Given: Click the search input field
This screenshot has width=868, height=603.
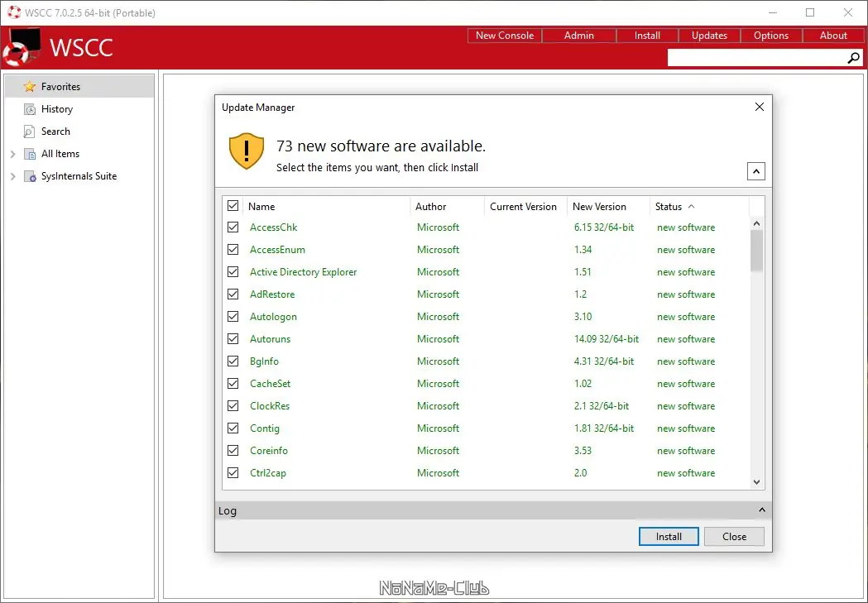Looking at the screenshot, I should [757, 58].
